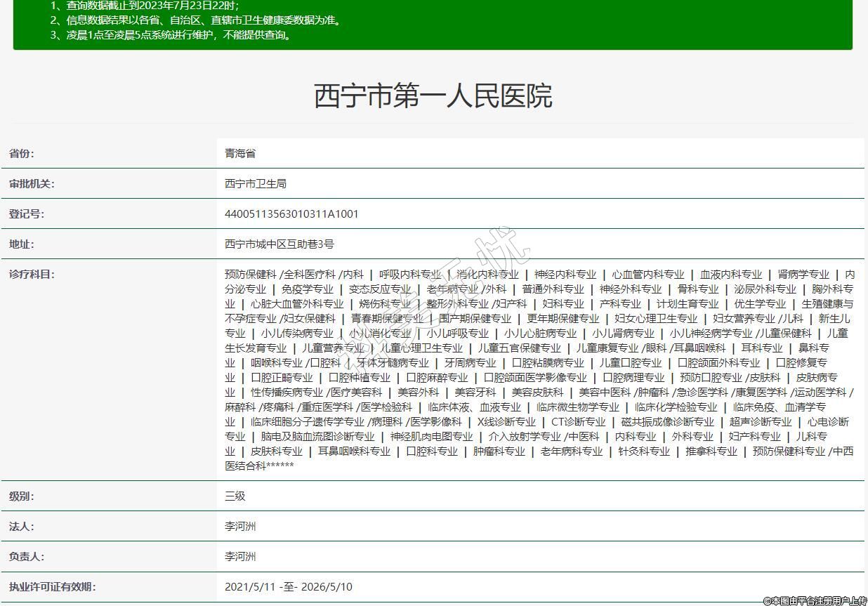This screenshot has height=606, width=868.
Task: Select the address 西宁市城中区互助巷3号
Action: (x=280, y=244)
